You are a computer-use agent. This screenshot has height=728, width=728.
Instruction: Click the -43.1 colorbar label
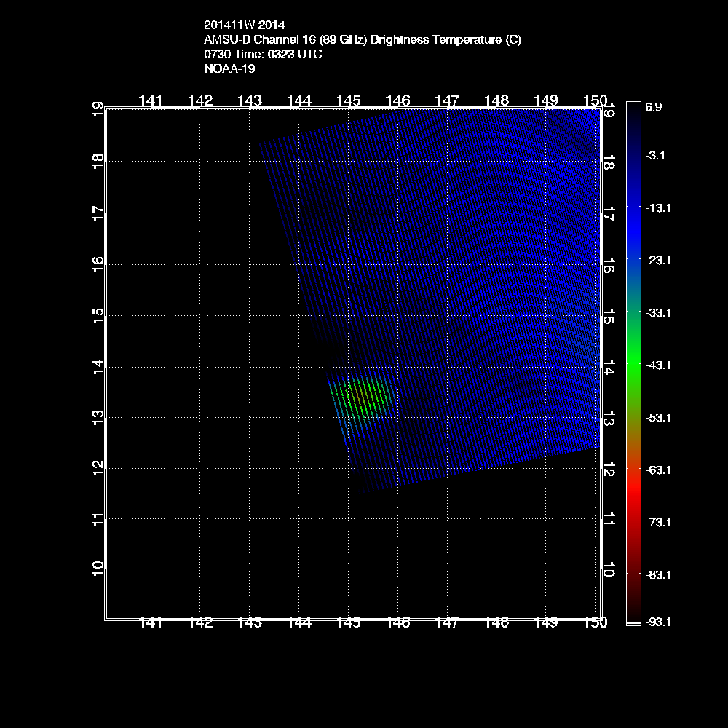[657, 365]
